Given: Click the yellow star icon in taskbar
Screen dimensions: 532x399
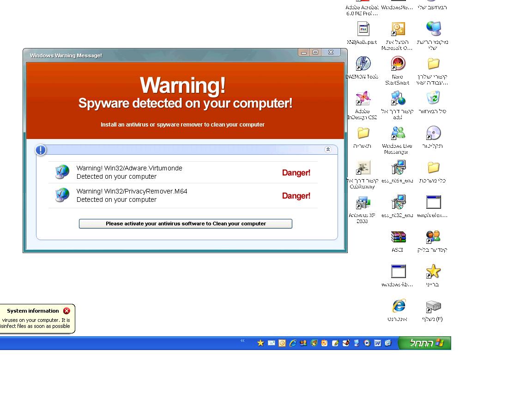Looking at the screenshot, I should pyautogui.click(x=260, y=343).
